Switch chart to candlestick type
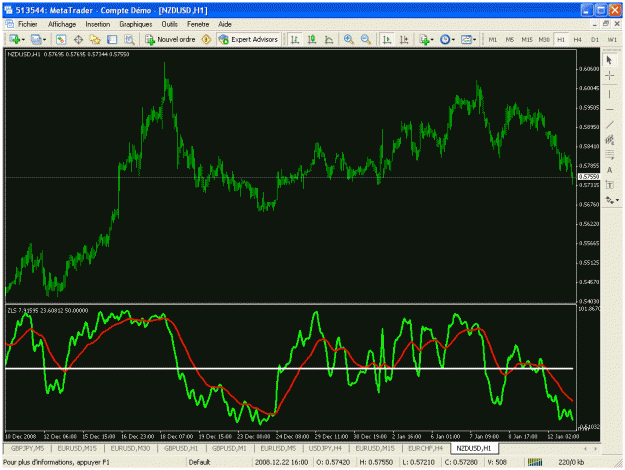 tap(312, 39)
